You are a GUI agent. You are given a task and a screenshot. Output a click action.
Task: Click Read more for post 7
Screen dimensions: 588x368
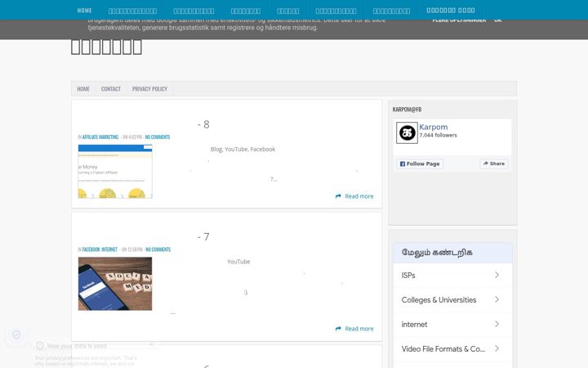pyautogui.click(x=359, y=329)
